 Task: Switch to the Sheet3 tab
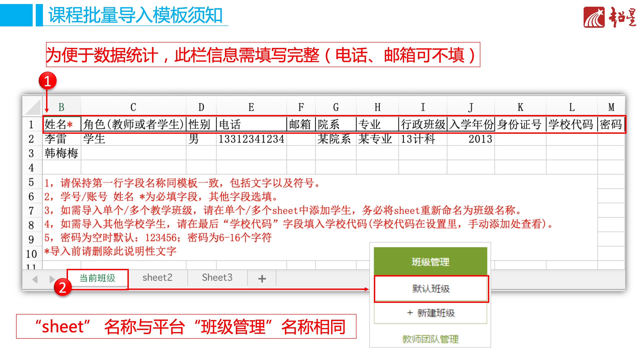217,278
